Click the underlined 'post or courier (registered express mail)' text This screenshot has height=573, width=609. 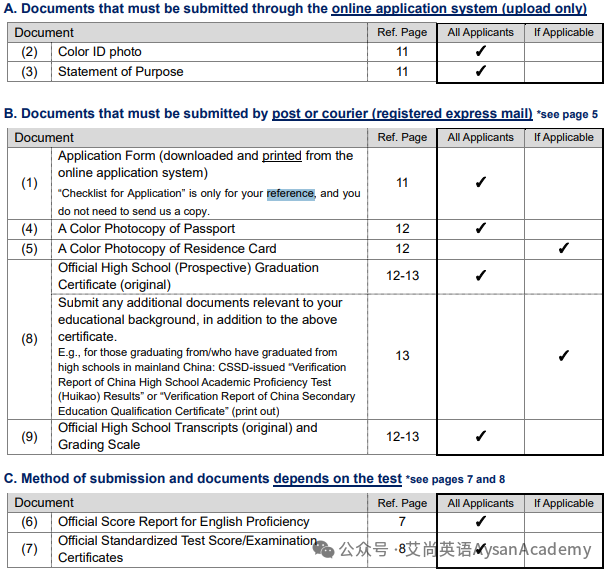[402, 113]
